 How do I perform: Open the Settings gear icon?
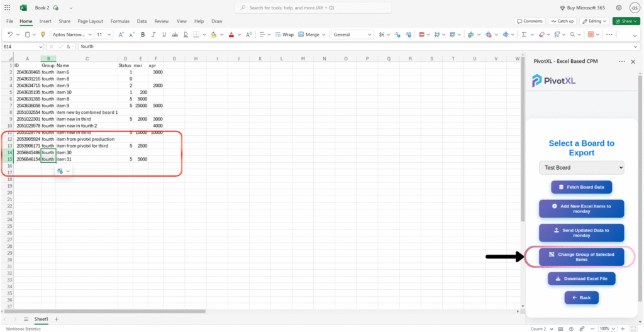[x=619, y=8]
